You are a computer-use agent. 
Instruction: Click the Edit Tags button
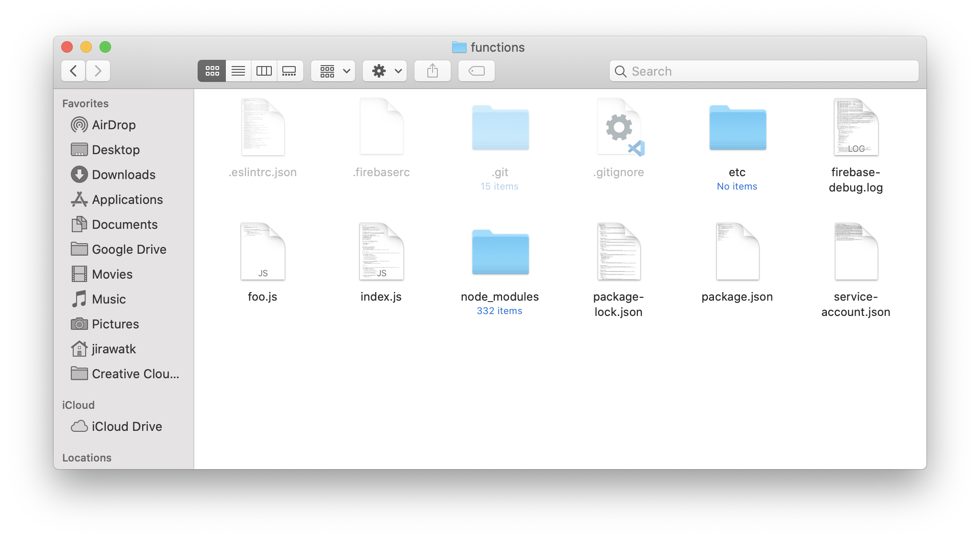click(x=477, y=71)
